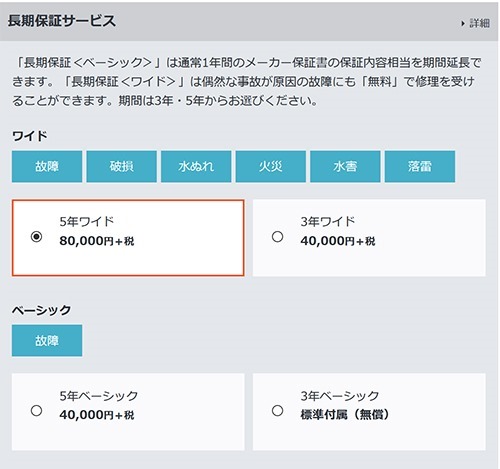Choose the 5年ベーシック radio option
Screen dimensions: 500x469
tap(36, 410)
